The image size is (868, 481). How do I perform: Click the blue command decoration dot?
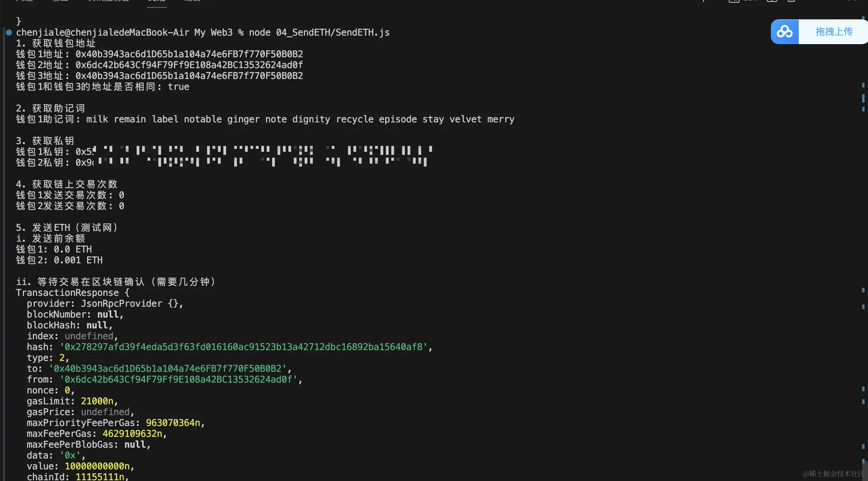click(x=9, y=33)
